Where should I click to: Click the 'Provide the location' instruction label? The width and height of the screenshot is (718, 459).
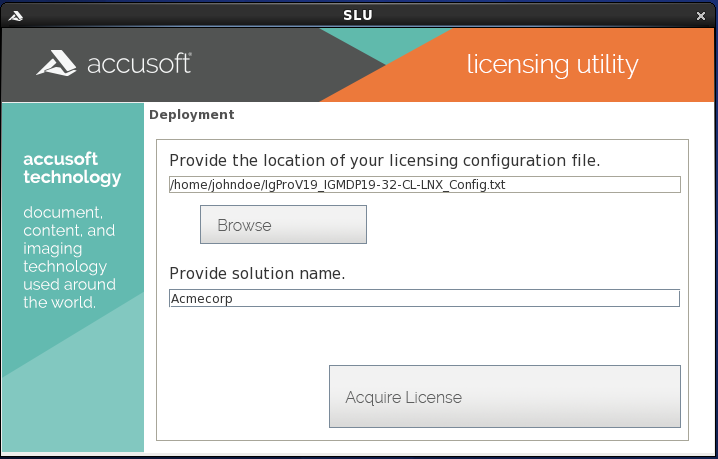point(384,160)
